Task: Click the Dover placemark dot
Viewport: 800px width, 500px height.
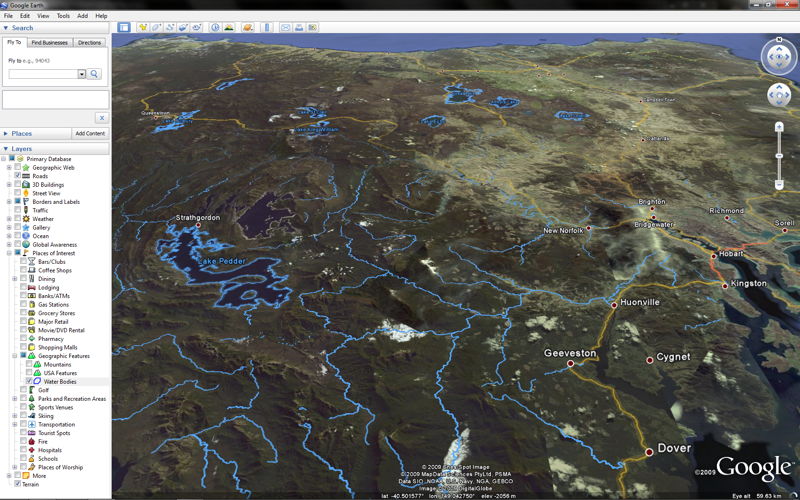Action: pyautogui.click(x=649, y=452)
